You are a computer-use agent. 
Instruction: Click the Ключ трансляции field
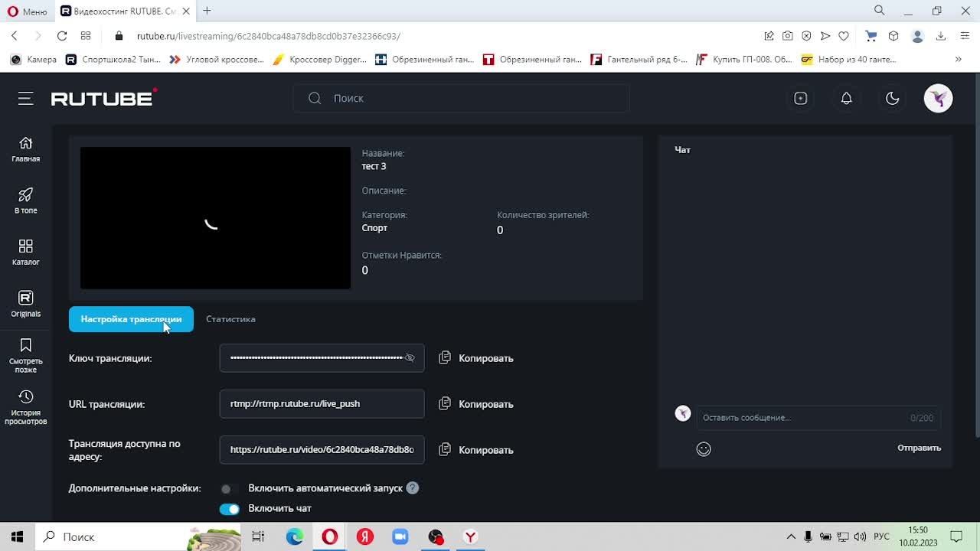[322, 358]
